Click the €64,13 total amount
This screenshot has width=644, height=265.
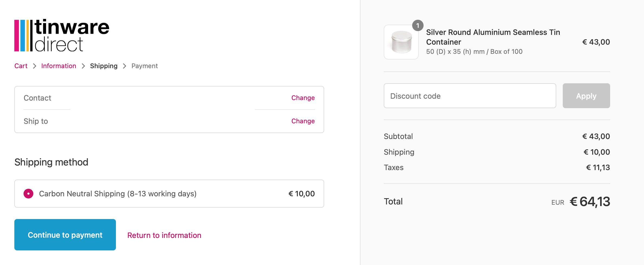590,202
